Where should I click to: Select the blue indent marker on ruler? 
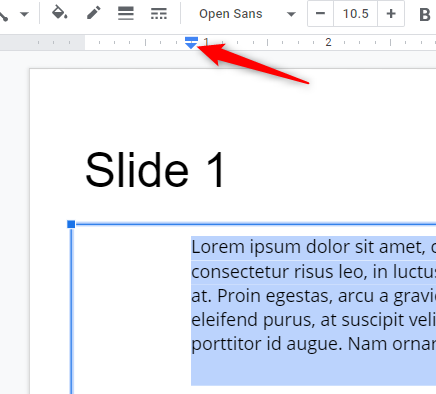[x=191, y=43]
